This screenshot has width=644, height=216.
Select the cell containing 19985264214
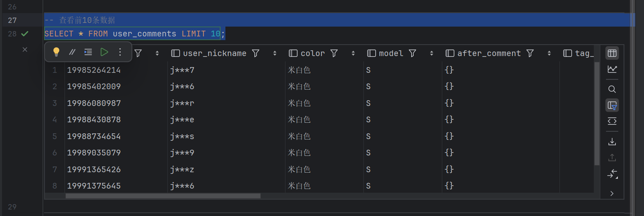[94, 70]
